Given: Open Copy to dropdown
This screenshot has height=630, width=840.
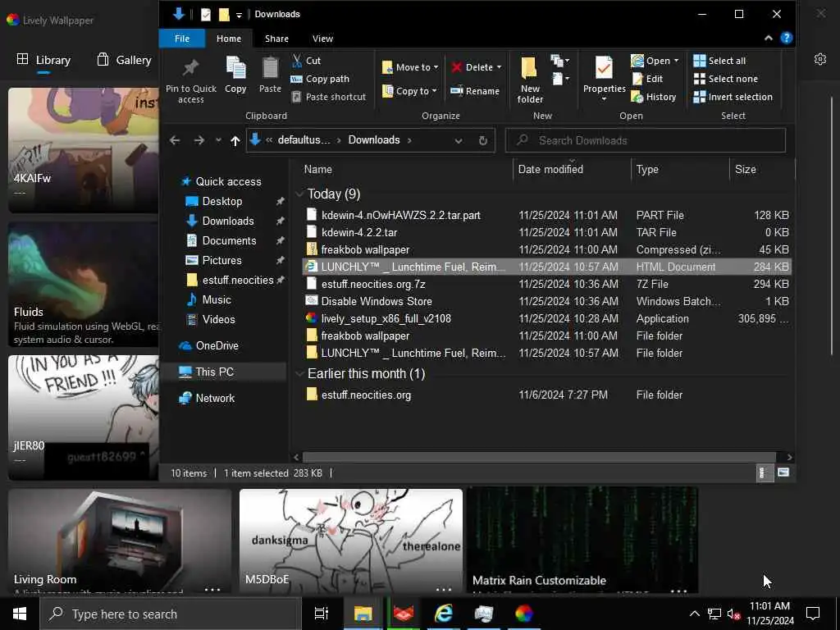Looking at the screenshot, I should (x=409, y=91).
